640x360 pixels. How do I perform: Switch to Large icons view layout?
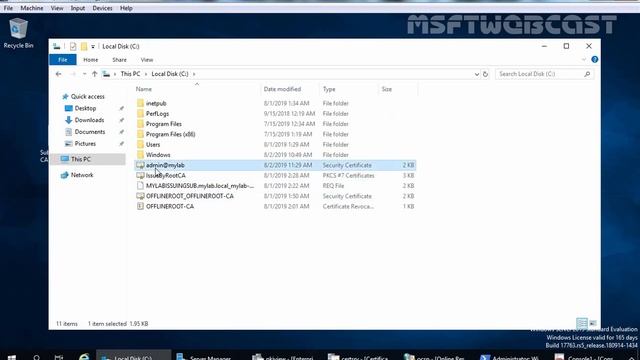[x=593, y=323]
